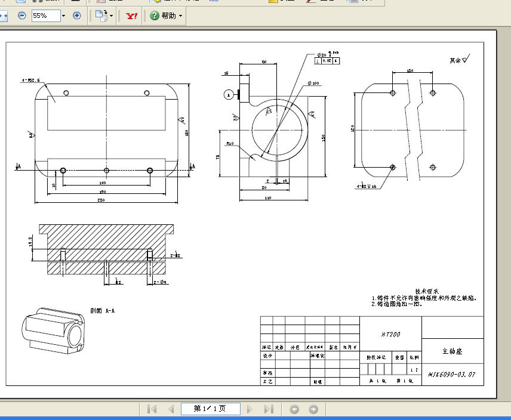
Task: Click the datum A circle symbol
Action: [x=229, y=95]
